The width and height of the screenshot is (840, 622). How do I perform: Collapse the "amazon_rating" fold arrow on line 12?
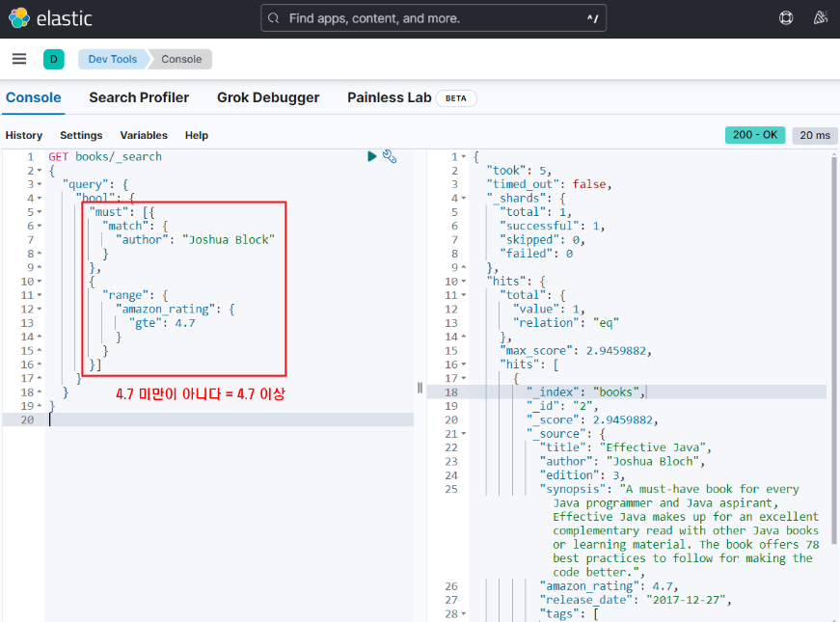40,310
